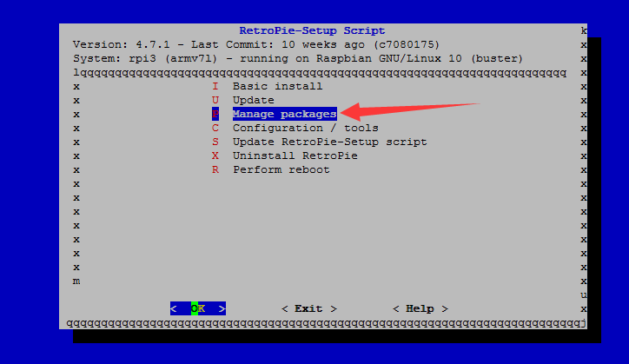Click the highlighted P shortcut letter
This screenshot has width=629, height=364.
215,114
